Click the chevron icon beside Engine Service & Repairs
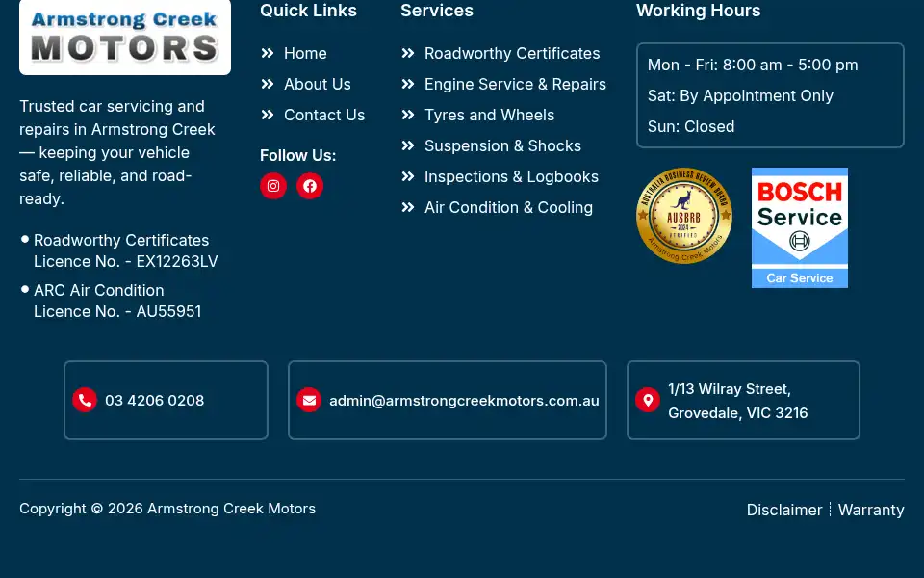The width and height of the screenshot is (924, 578). (408, 84)
